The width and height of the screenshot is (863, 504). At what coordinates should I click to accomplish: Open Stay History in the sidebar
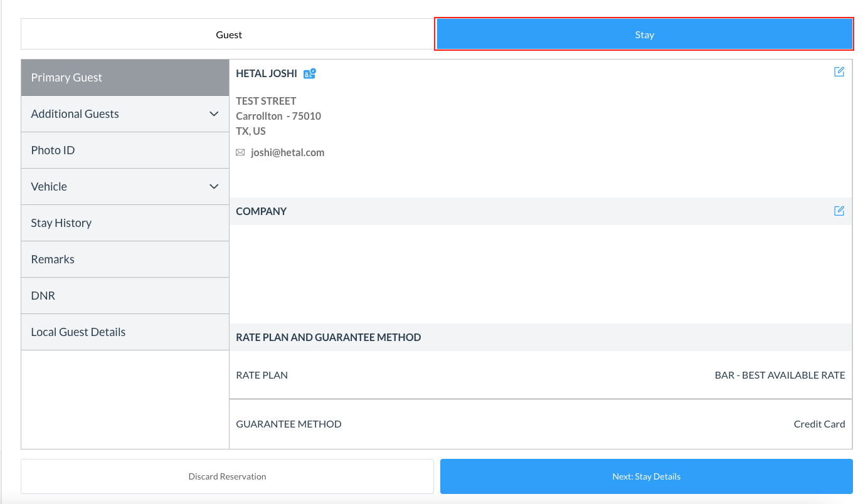point(125,223)
